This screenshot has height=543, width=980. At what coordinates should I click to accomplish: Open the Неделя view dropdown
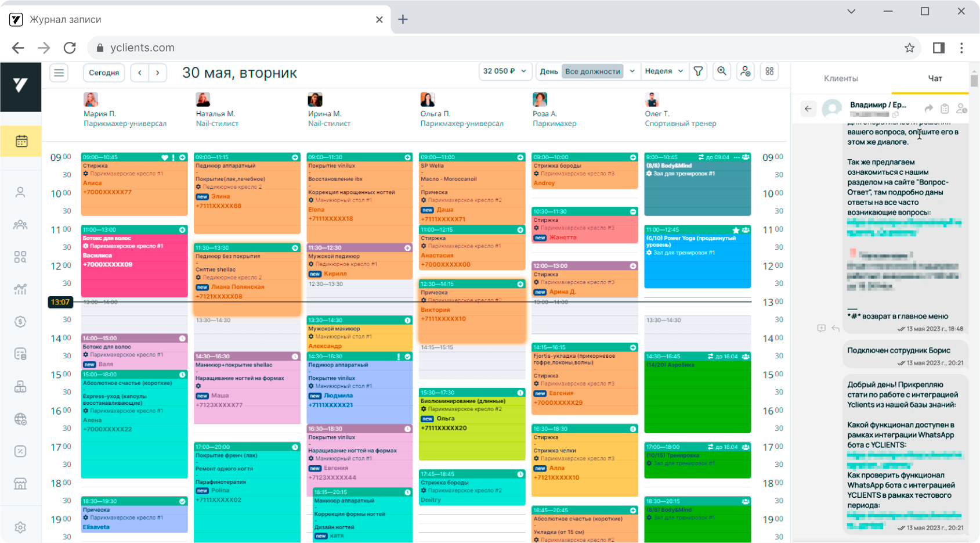[x=664, y=71]
